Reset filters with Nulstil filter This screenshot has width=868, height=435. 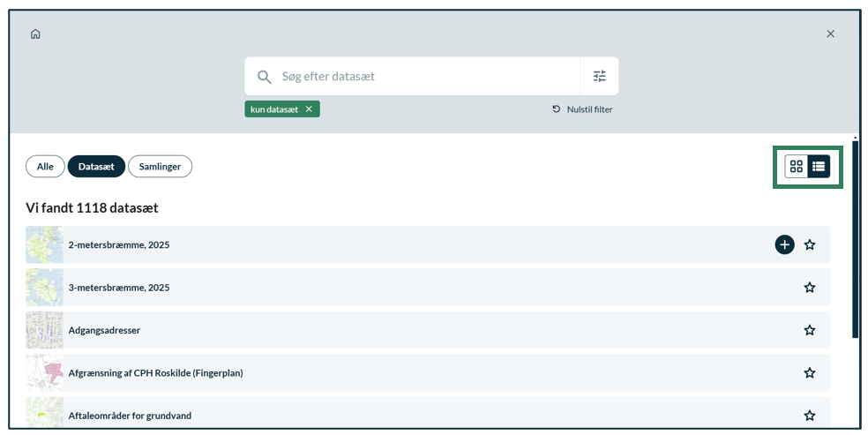[x=582, y=109]
